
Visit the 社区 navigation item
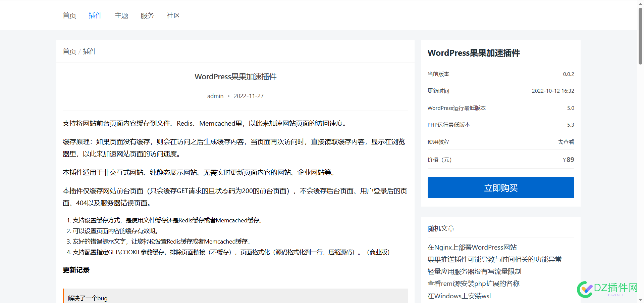tap(173, 15)
